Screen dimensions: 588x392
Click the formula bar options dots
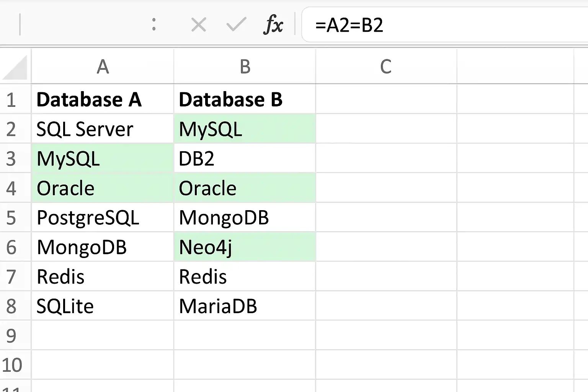(154, 25)
